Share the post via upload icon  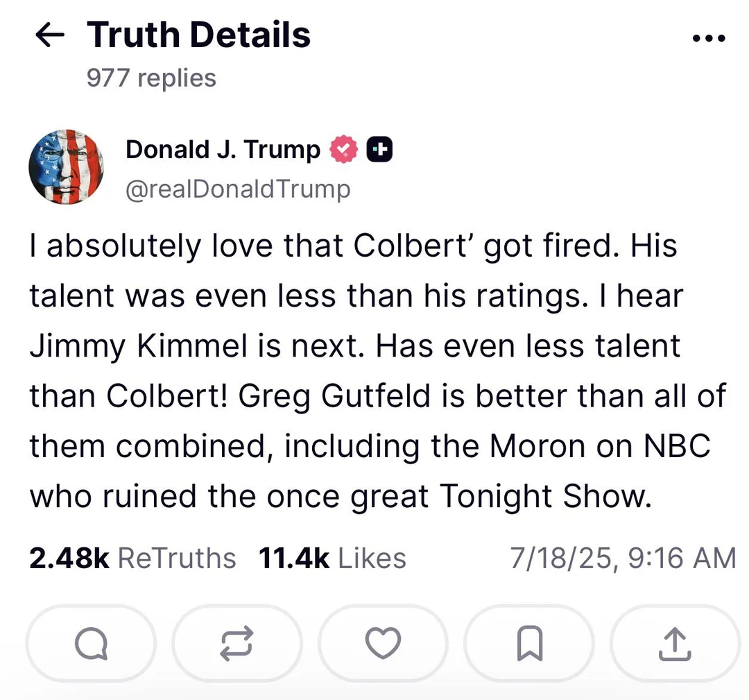[x=675, y=644]
